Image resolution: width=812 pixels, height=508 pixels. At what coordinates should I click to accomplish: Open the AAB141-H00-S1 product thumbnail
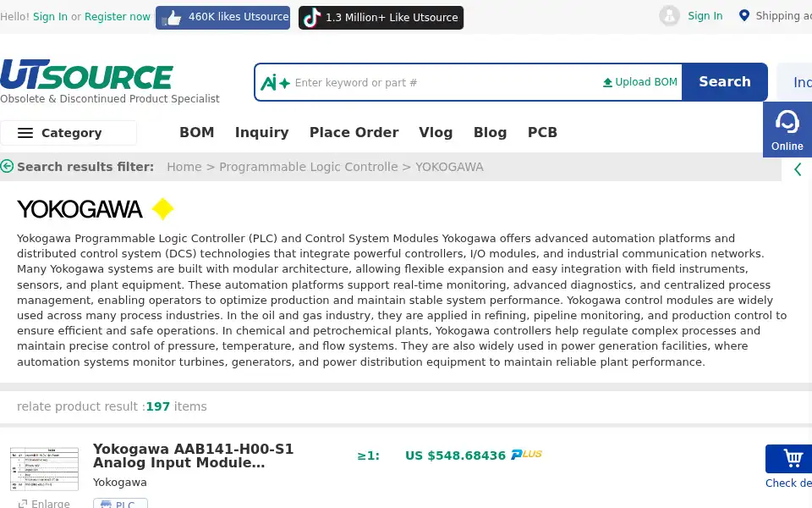pos(45,468)
